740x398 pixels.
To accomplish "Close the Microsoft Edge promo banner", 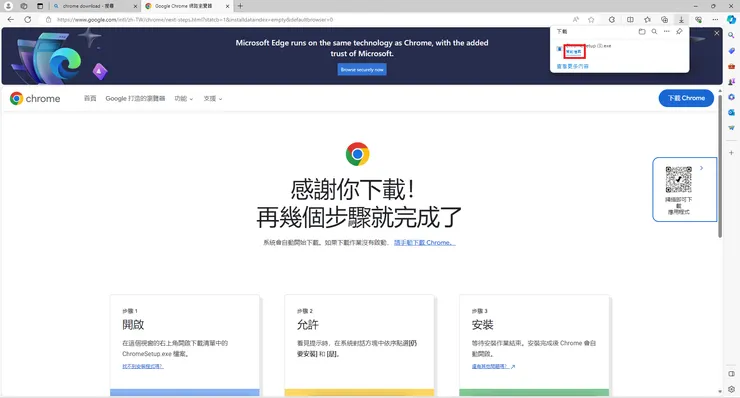I will pyautogui.click(x=717, y=33).
